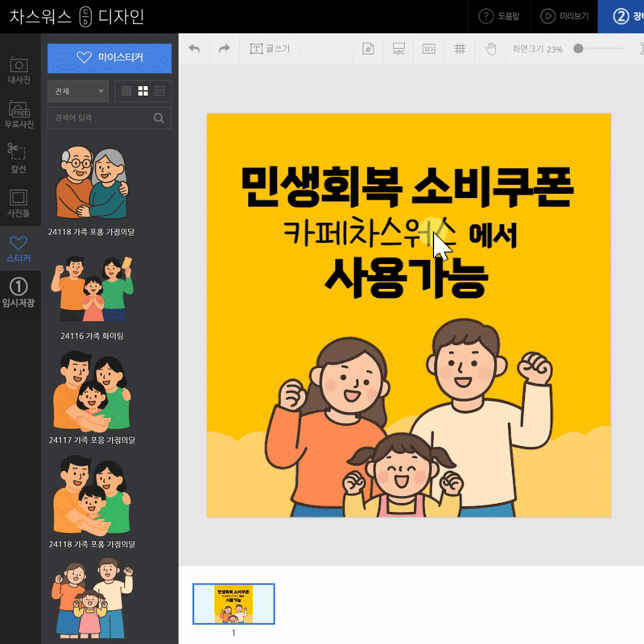644x644 pixels.
Task: Click the 24116 가족 화이팅 caption
Action: pyautogui.click(x=92, y=336)
